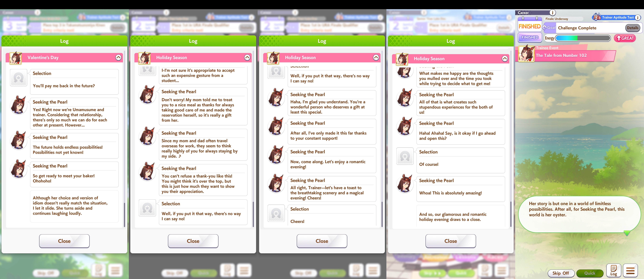Click the avatar beside 'All right, Trainer—let's have a toast'
Image resolution: width=644 pixels, height=279 pixels.
coord(276,183)
